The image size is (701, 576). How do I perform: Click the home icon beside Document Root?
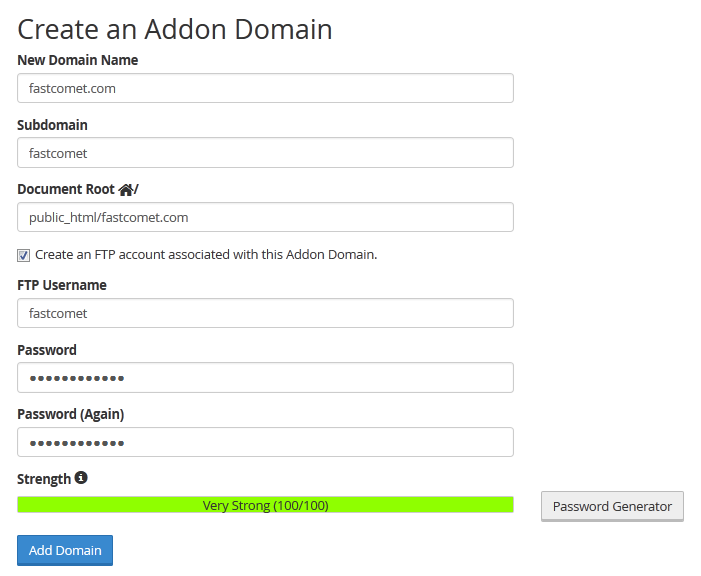click(x=126, y=190)
